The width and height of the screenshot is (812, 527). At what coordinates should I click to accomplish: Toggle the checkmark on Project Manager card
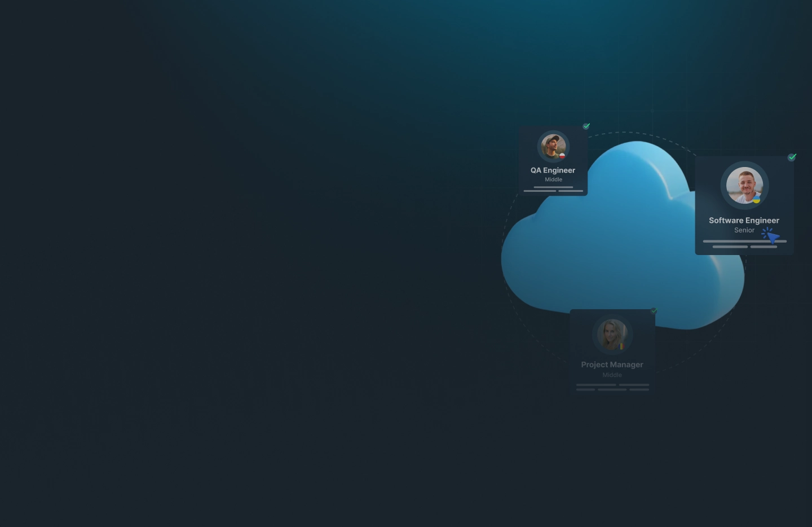[654, 311]
